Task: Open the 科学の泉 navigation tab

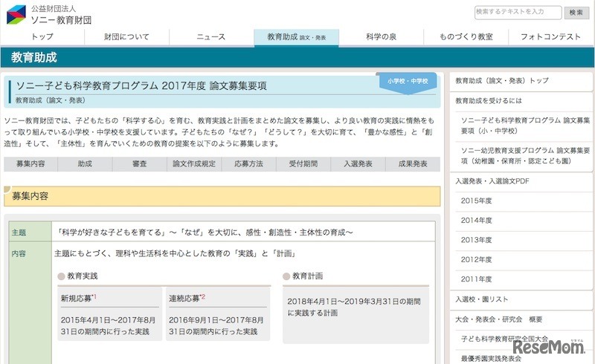Action: [381, 37]
